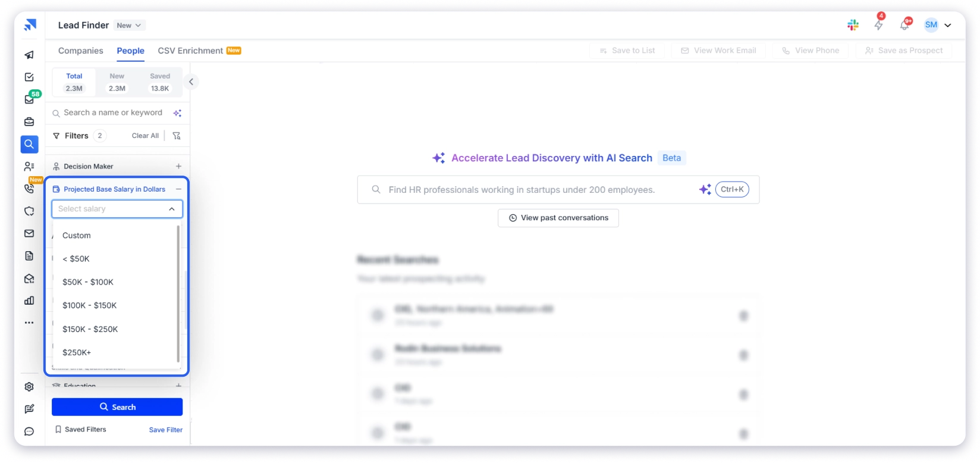This screenshot has width=980, height=463.
Task: Collapse the filter panel with chevron arrow
Action: (191, 82)
